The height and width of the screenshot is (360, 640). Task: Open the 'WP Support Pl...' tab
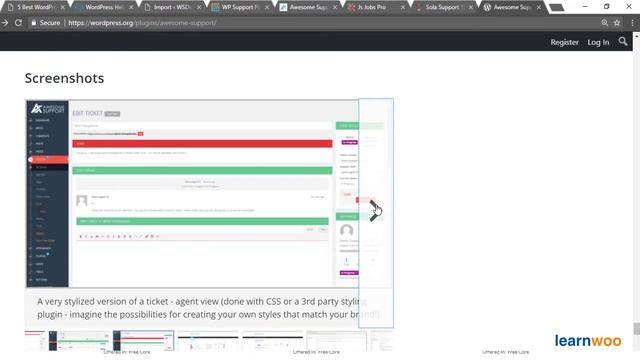click(240, 7)
